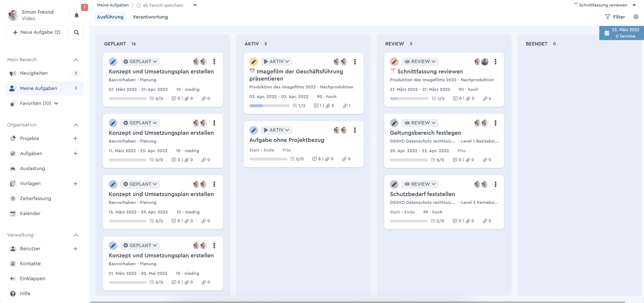Collapse the Mein Bereich section
The height and width of the screenshot is (303, 644).
[x=75, y=59]
